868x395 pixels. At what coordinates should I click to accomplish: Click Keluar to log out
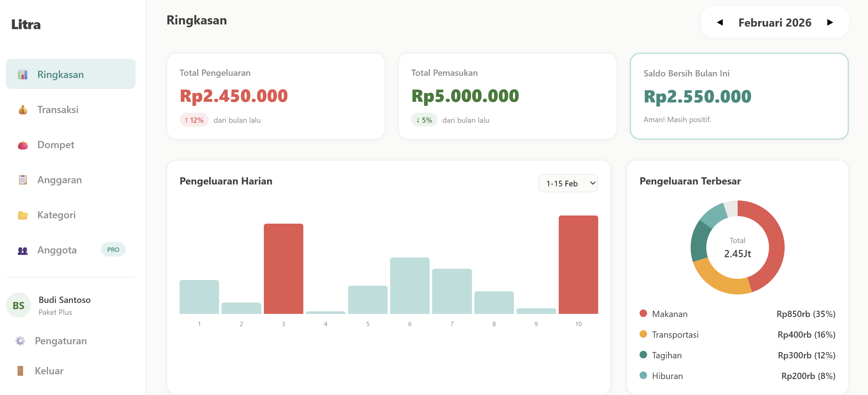71,371
